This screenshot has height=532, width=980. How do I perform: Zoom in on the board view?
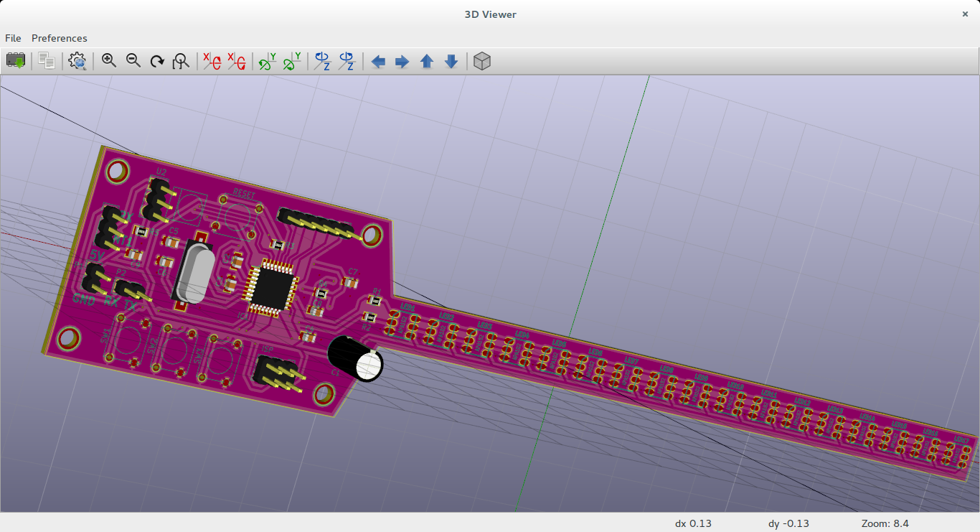click(108, 61)
